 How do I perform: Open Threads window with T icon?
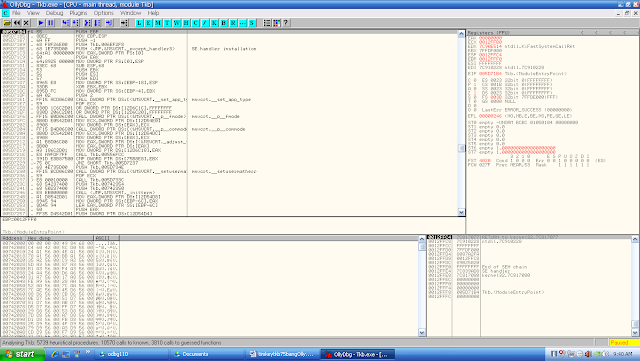[167, 23]
